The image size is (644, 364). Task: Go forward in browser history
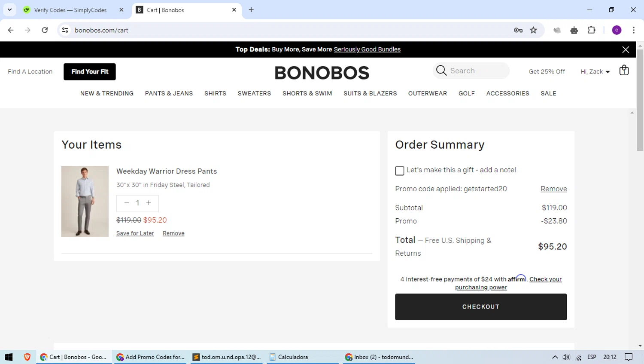[27, 30]
